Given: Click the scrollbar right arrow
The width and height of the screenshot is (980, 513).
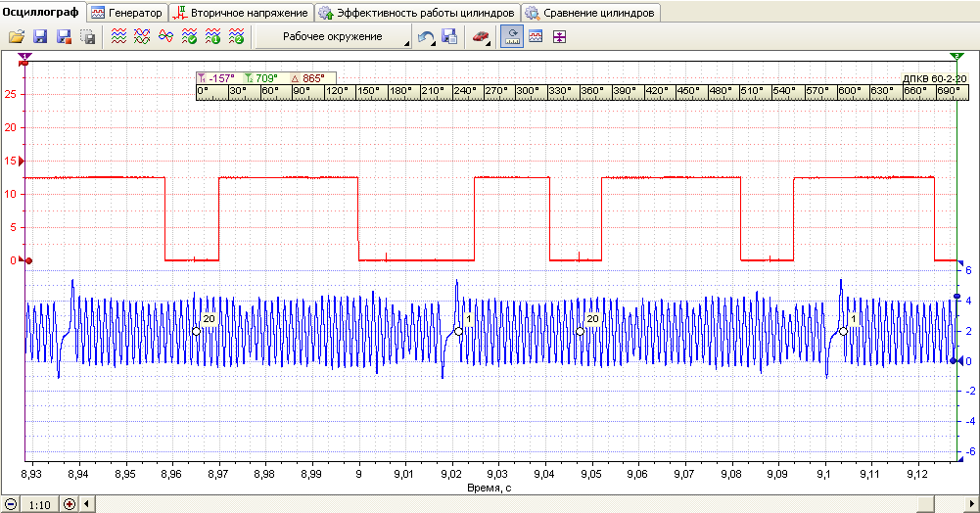Looking at the screenshot, I should pyautogui.click(x=971, y=504).
